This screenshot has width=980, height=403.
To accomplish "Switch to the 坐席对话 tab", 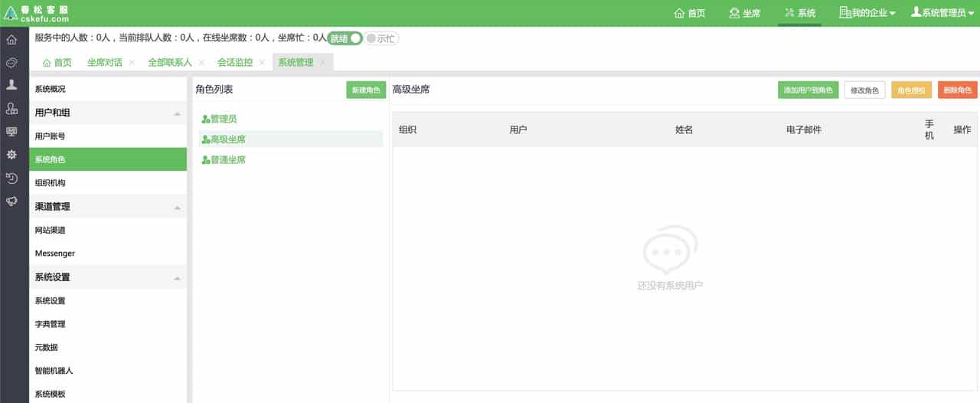I will pyautogui.click(x=105, y=62).
